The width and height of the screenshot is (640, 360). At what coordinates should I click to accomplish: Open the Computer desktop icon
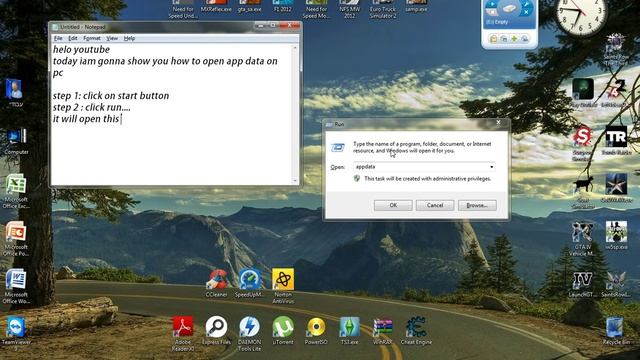click(16, 141)
